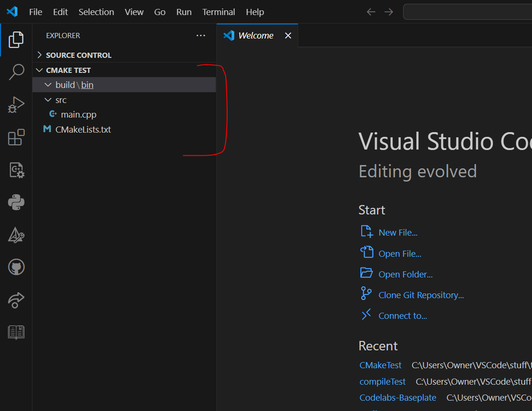Image resolution: width=532 pixels, height=411 pixels.
Task: Select the CMake extension icon in the sidebar
Action: (16, 170)
